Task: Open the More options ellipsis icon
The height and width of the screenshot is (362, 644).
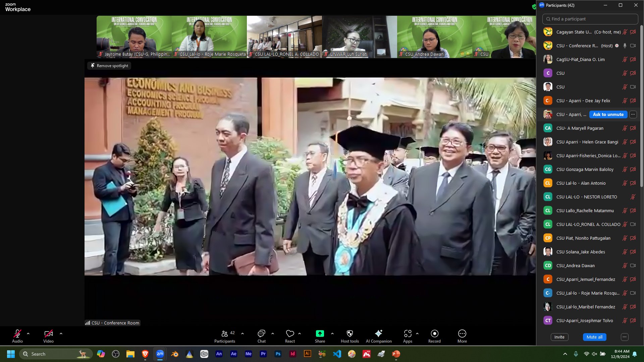Action: (462, 334)
